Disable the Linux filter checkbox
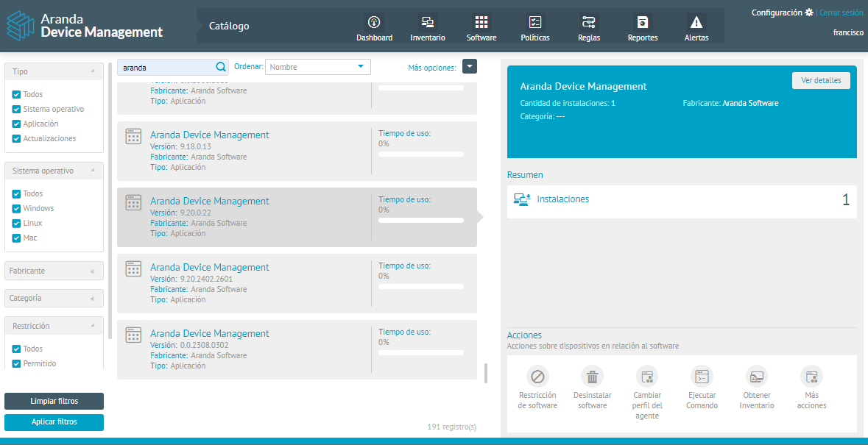This screenshot has height=445, width=868. point(16,223)
